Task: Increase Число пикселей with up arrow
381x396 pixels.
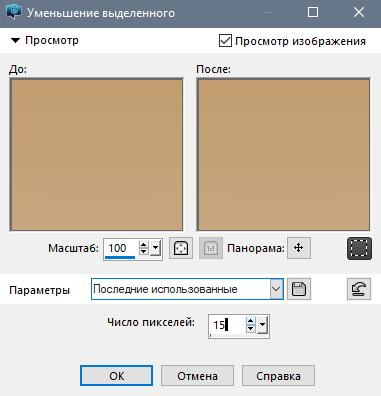Action: (x=251, y=321)
